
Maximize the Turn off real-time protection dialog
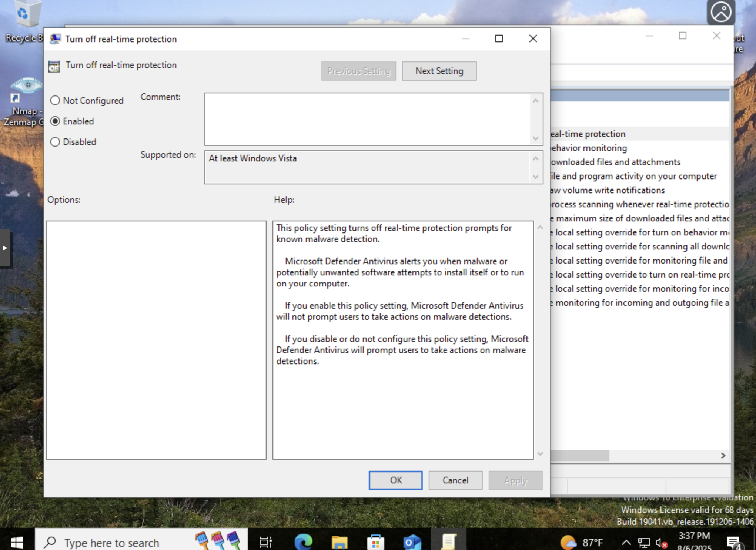[499, 38]
